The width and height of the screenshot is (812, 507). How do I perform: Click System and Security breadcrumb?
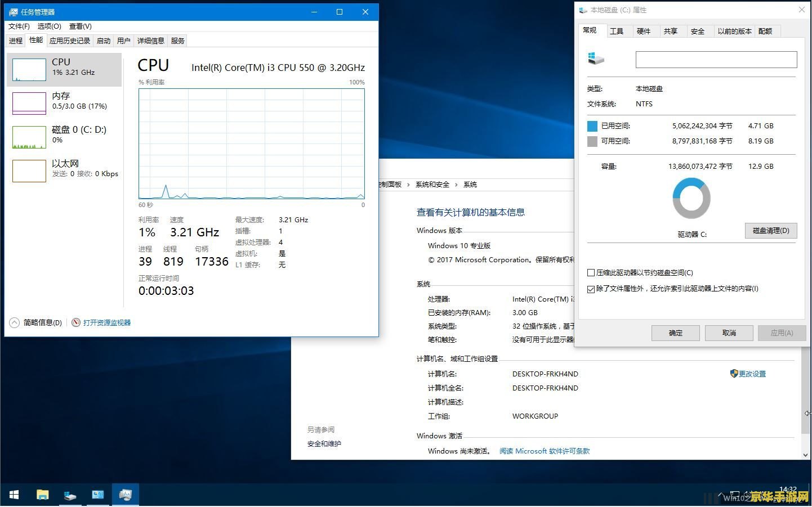tap(432, 185)
